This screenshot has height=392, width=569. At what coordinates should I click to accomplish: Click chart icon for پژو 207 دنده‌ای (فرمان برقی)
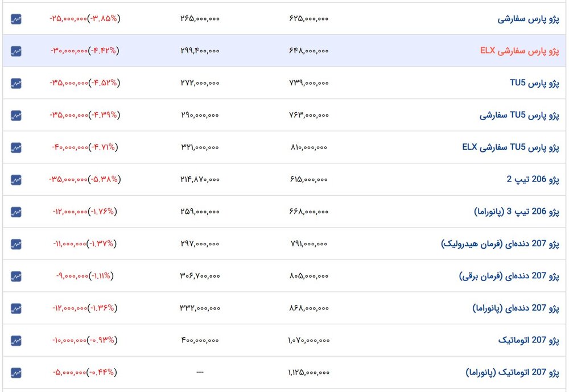click(x=16, y=277)
